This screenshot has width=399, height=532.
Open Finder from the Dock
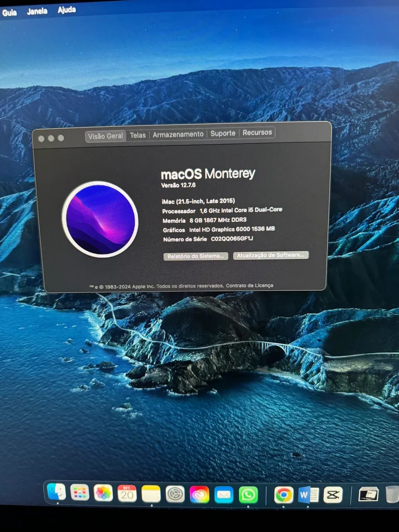(57, 493)
